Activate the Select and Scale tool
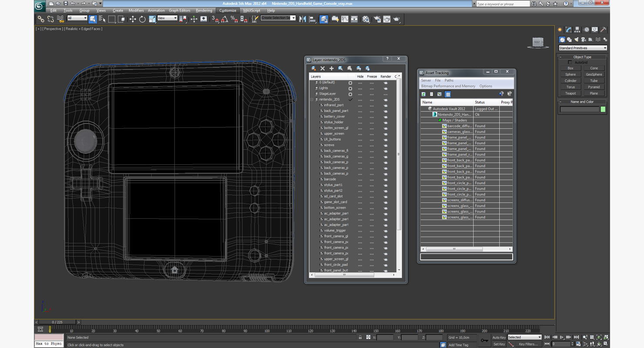 pos(152,19)
